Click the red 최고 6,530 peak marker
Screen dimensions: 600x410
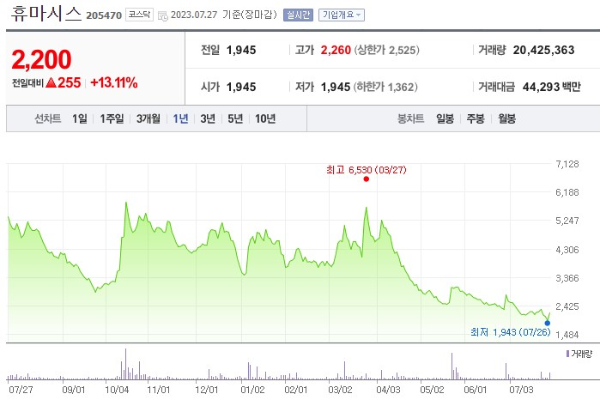click(366, 179)
